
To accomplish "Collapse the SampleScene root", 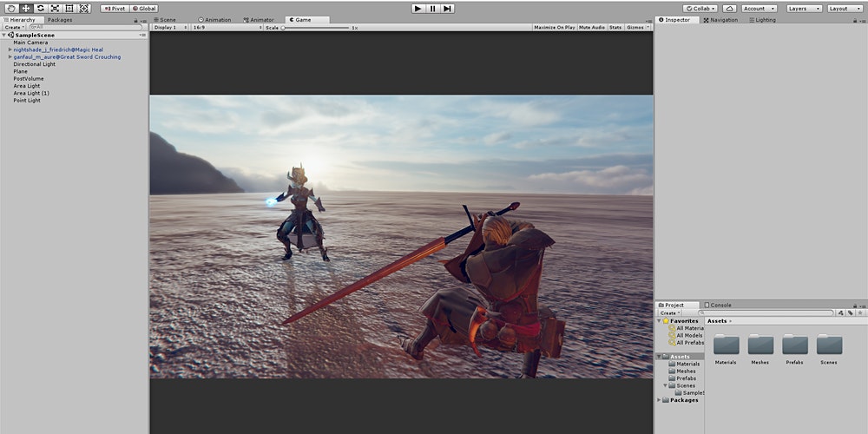I will [4, 35].
